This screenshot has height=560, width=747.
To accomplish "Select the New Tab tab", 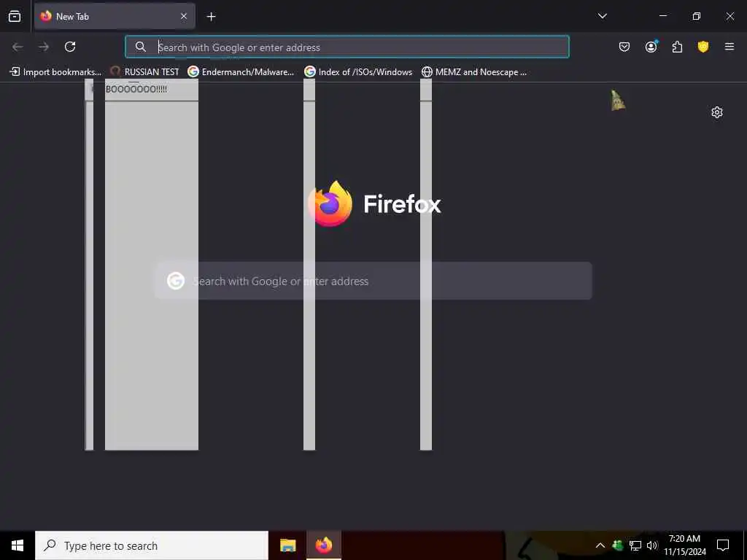I will 115,16.
